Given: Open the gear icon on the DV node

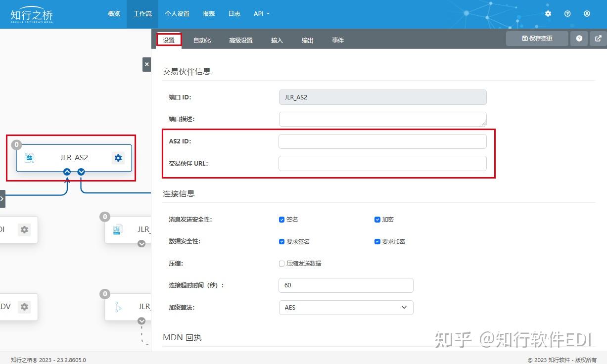Looking at the screenshot, I should pyautogui.click(x=24, y=307).
